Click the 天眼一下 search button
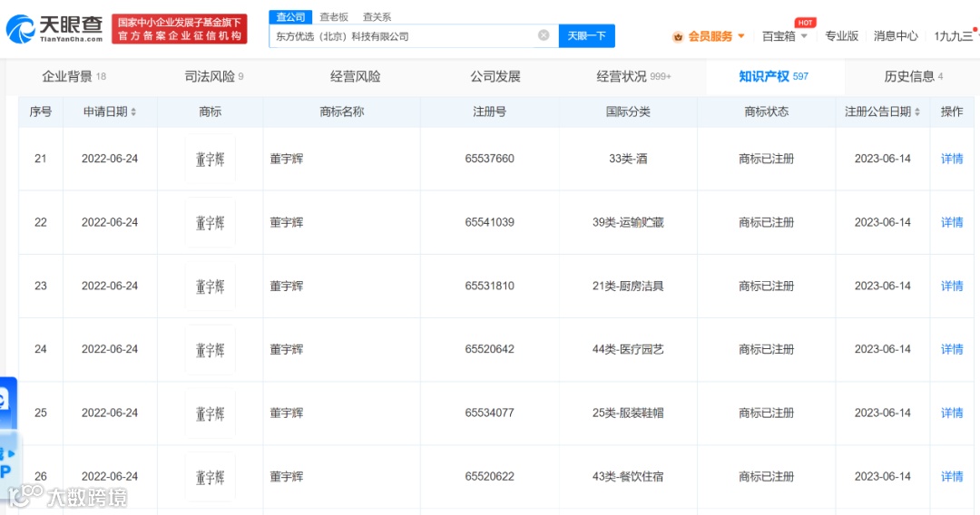 586,35
